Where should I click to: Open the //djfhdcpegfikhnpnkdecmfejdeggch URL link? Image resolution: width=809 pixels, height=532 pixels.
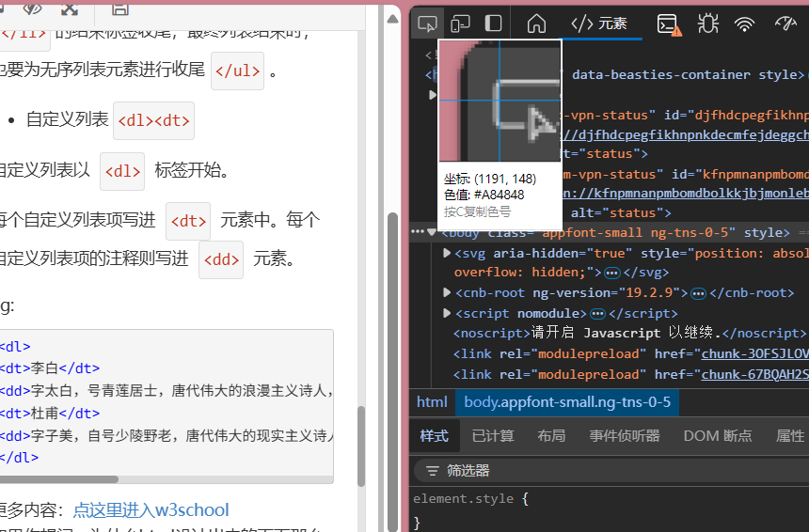click(x=686, y=134)
